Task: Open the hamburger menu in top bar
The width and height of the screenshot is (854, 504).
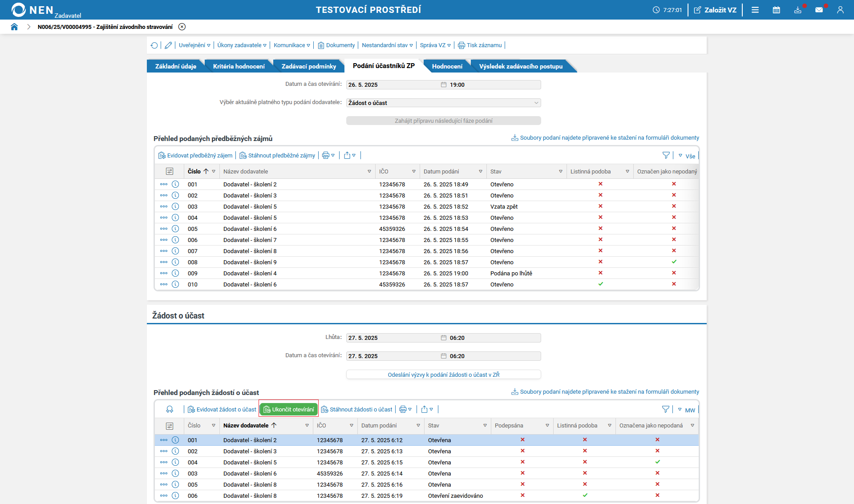Action: [x=755, y=10]
